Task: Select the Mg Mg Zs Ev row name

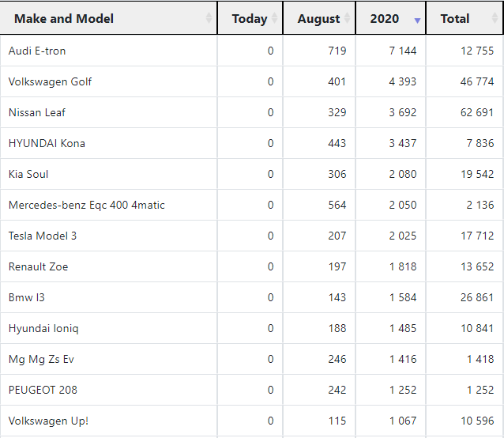Action: click(x=41, y=359)
